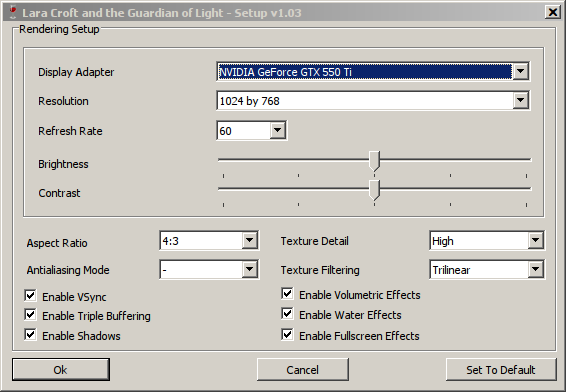This screenshot has width=566, height=392.
Task: Click the Brightness slider handle
Action: [374, 161]
